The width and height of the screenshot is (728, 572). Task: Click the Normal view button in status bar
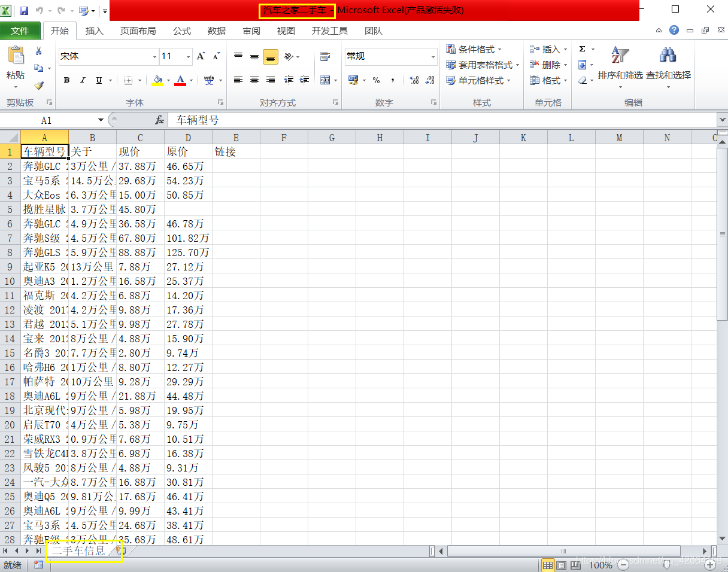pos(548,565)
